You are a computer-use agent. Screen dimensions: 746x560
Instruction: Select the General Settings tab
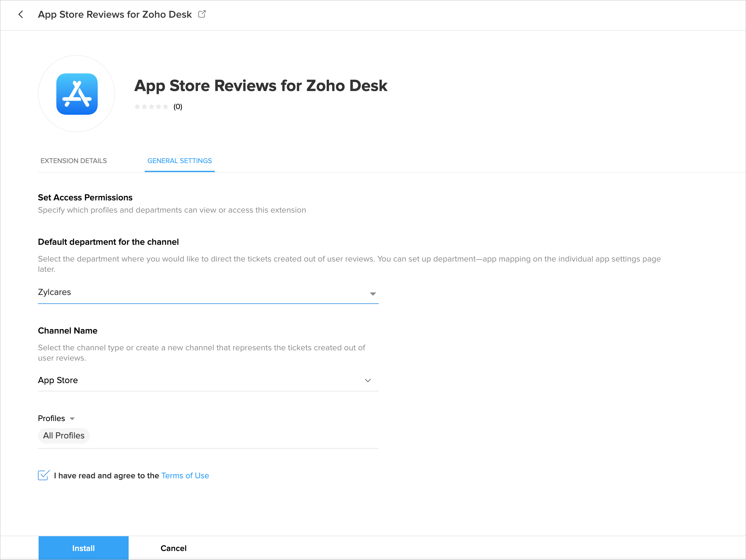coord(179,161)
